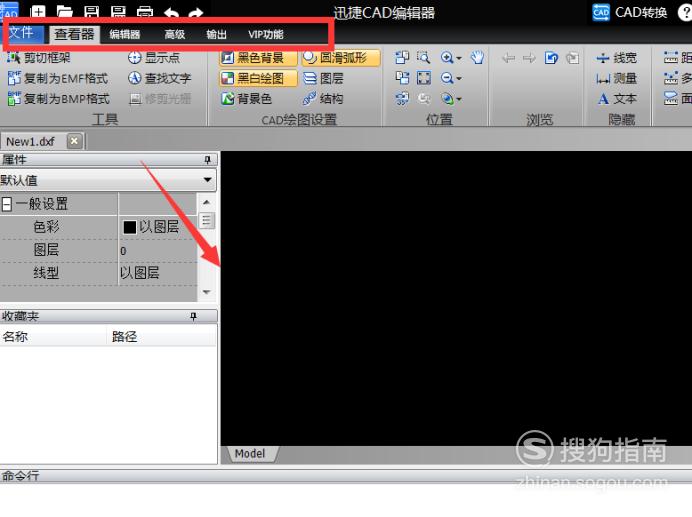The width and height of the screenshot is (692, 517).
Task: Open the zoom in dropdown arrow
Action: 459,58
